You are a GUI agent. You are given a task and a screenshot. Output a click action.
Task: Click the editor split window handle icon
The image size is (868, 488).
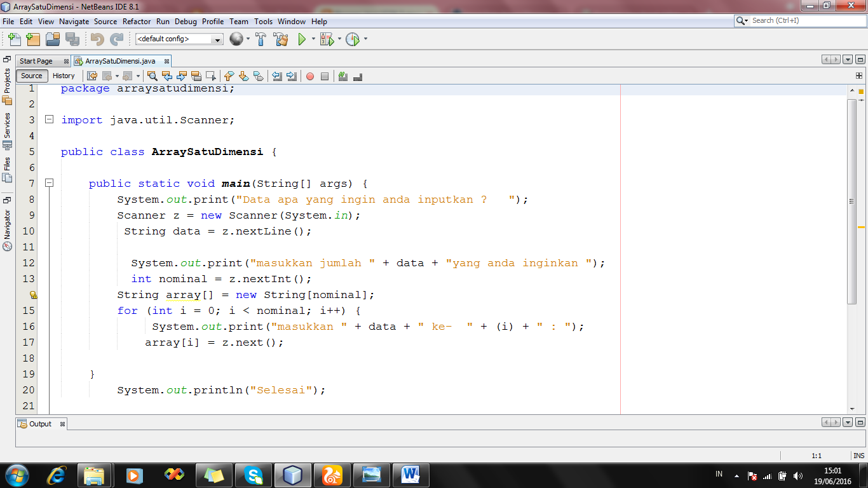pyautogui.click(x=859, y=76)
